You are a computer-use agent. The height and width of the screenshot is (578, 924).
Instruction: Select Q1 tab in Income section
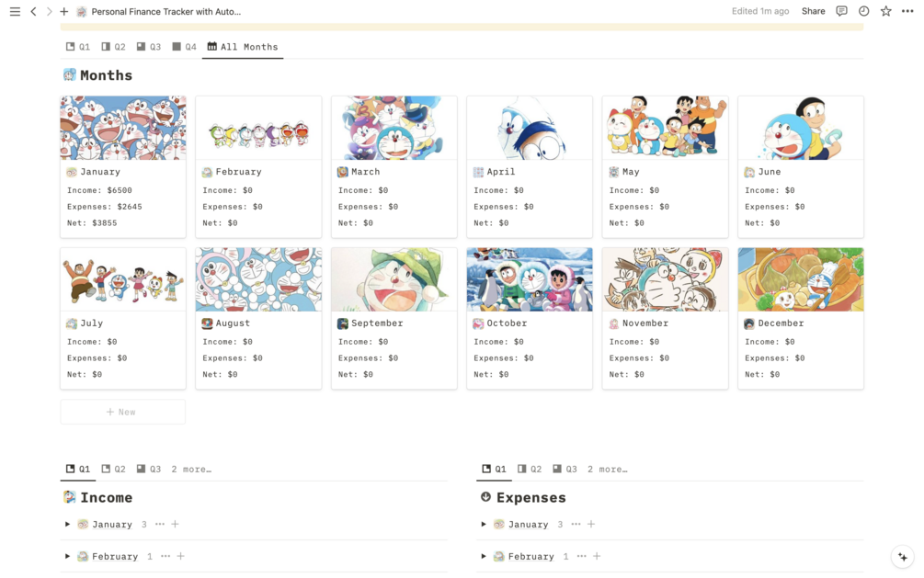(78, 469)
